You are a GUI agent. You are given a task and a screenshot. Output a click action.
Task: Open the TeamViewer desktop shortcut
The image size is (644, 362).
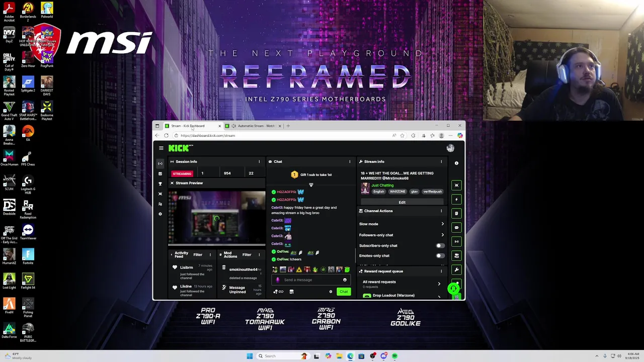pyautogui.click(x=28, y=232)
